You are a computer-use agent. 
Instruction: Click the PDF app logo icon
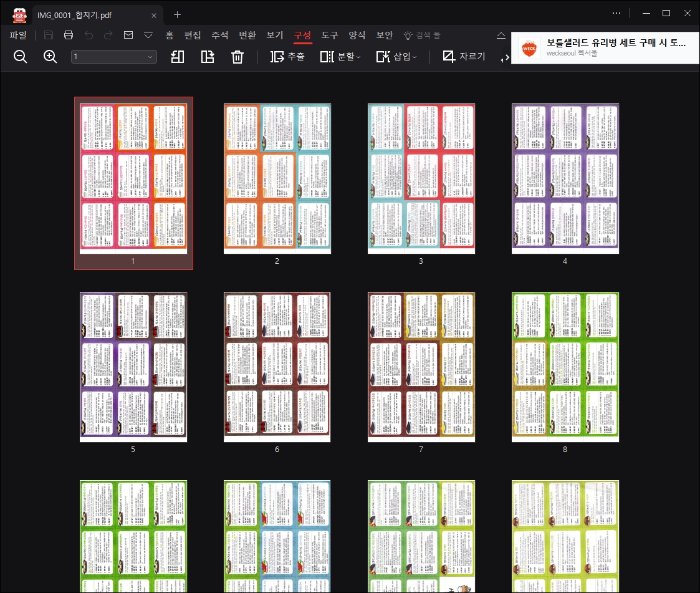coord(19,15)
